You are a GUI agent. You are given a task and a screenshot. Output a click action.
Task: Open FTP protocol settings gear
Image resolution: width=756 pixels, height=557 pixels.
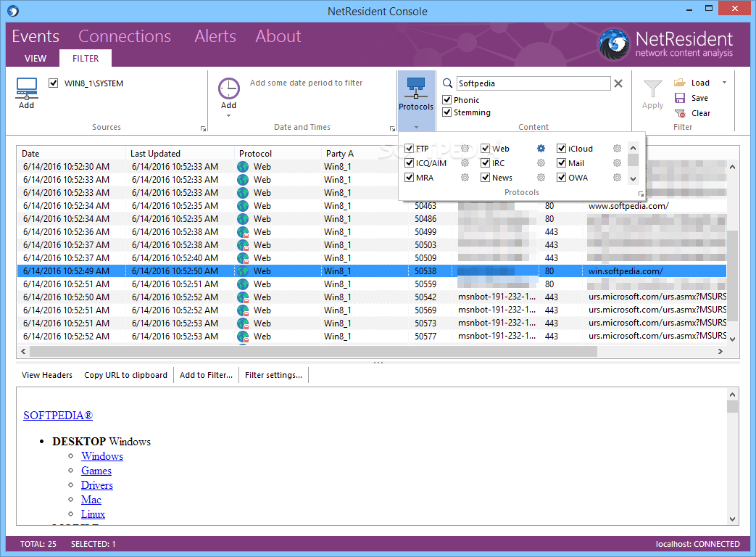pos(465,149)
